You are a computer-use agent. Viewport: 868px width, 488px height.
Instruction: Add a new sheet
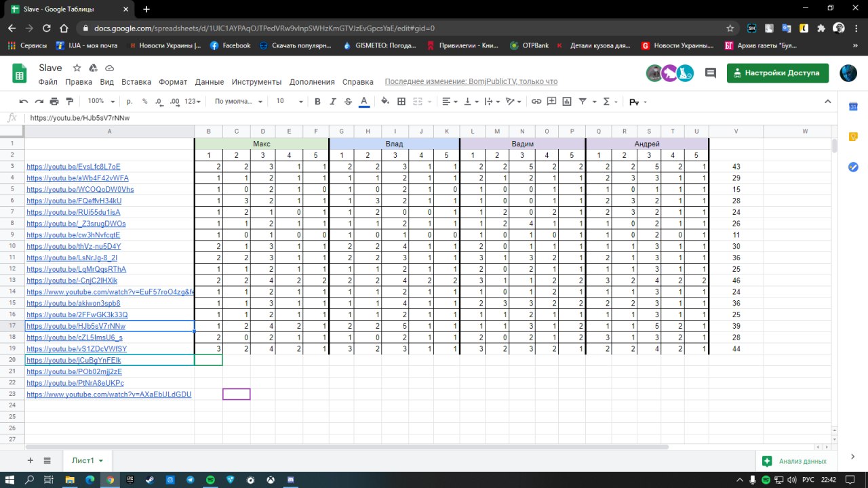30,460
